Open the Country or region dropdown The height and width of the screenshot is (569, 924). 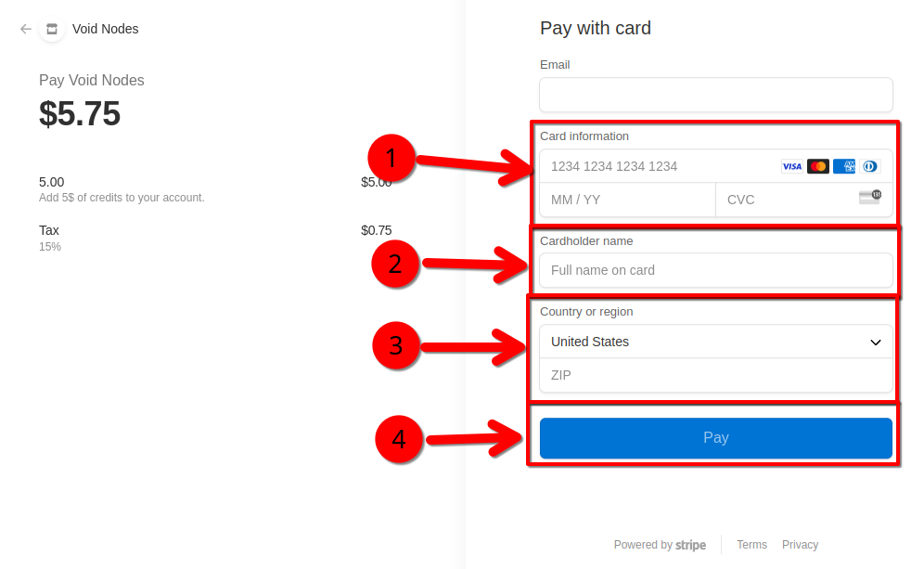tap(715, 342)
